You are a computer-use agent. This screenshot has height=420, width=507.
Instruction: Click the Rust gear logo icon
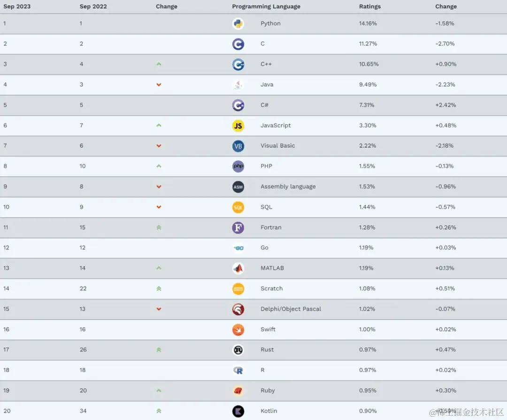(238, 350)
